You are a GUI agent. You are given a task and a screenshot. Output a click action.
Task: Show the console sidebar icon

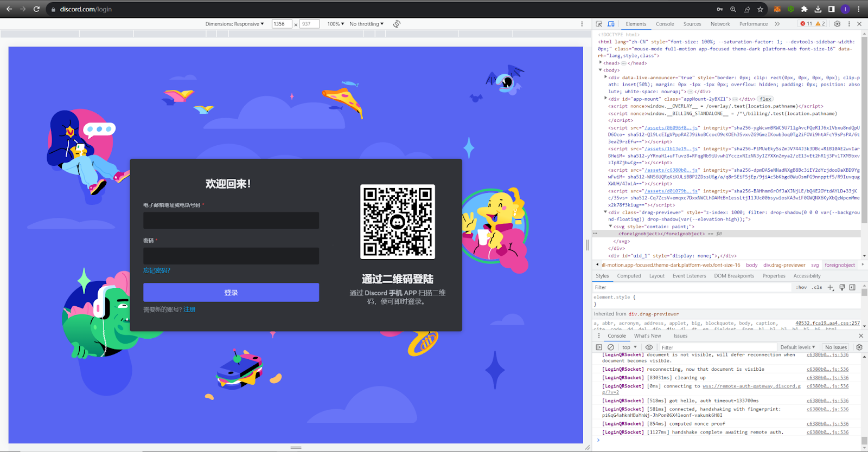tap(599, 347)
